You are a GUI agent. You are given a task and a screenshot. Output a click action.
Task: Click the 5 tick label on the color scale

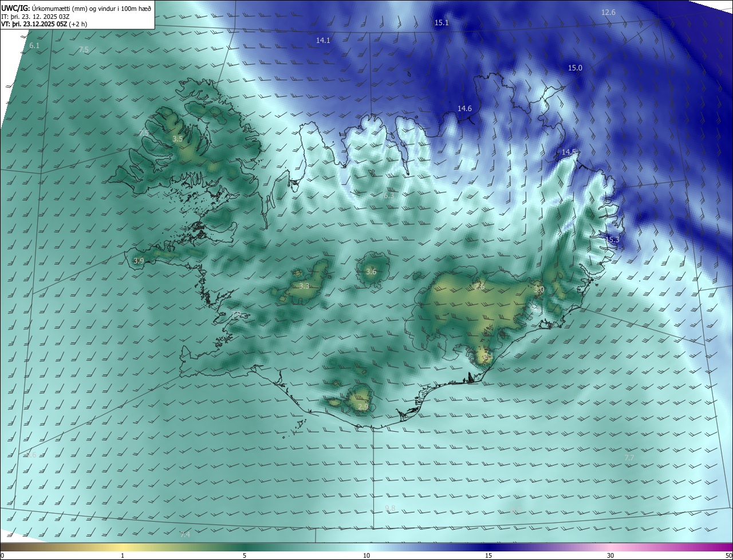coord(245,556)
